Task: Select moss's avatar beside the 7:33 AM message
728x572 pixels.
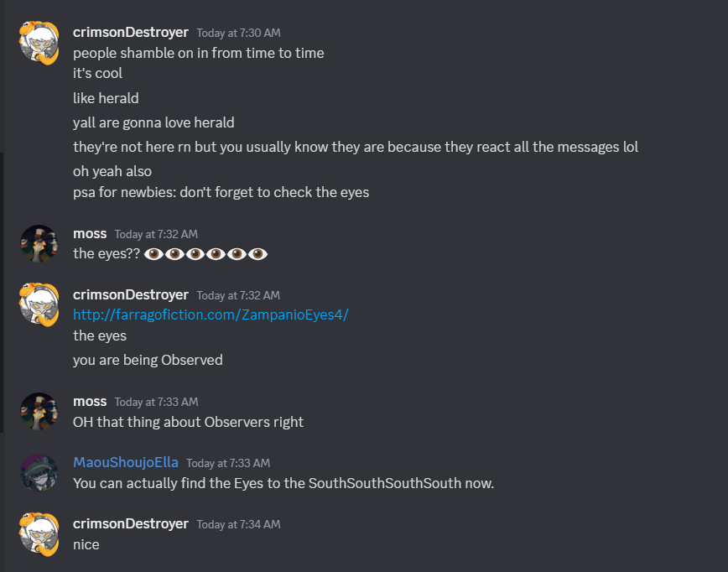Action: coord(39,411)
